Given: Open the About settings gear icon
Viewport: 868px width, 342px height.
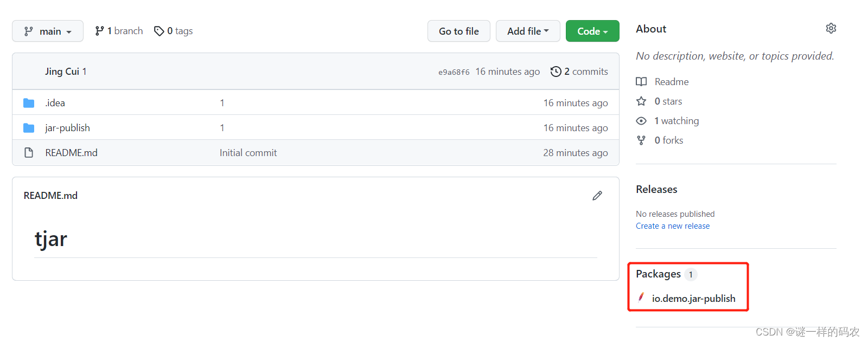Looking at the screenshot, I should point(831,28).
